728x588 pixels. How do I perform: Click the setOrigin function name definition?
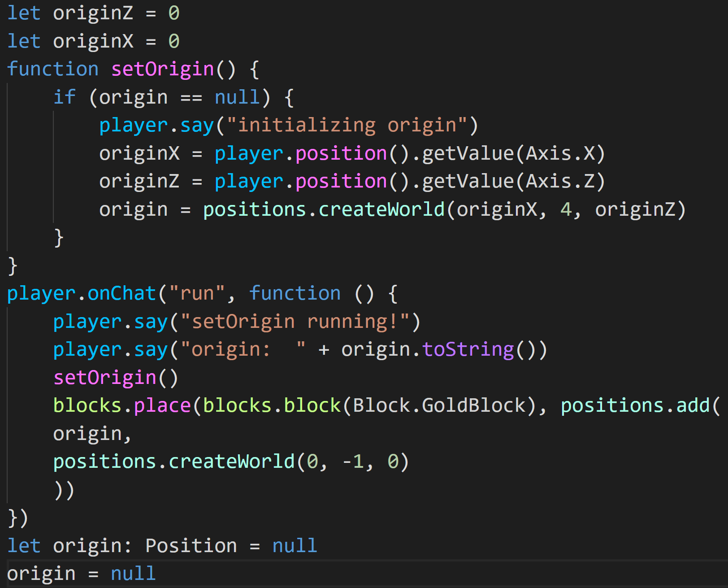tap(162, 69)
